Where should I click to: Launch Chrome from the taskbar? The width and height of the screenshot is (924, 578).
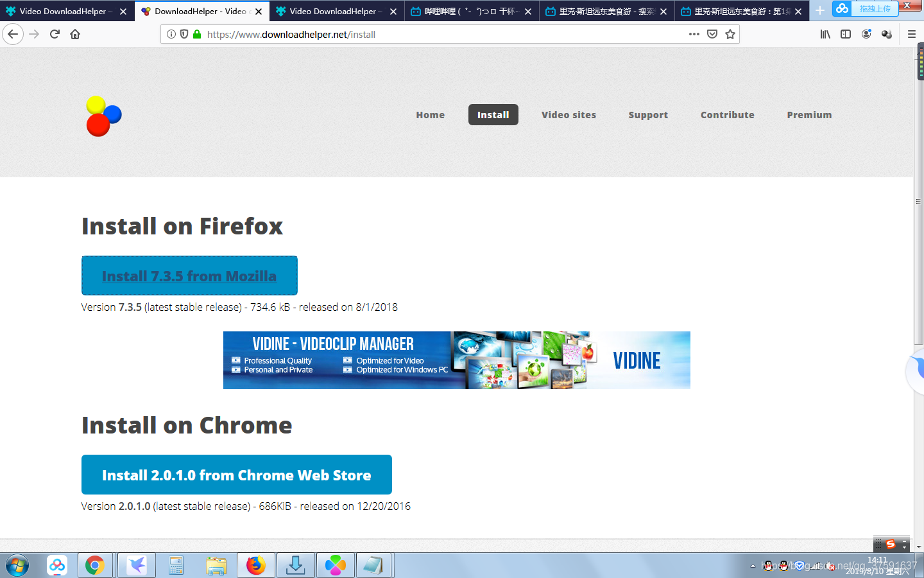pyautogui.click(x=95, y=566)
